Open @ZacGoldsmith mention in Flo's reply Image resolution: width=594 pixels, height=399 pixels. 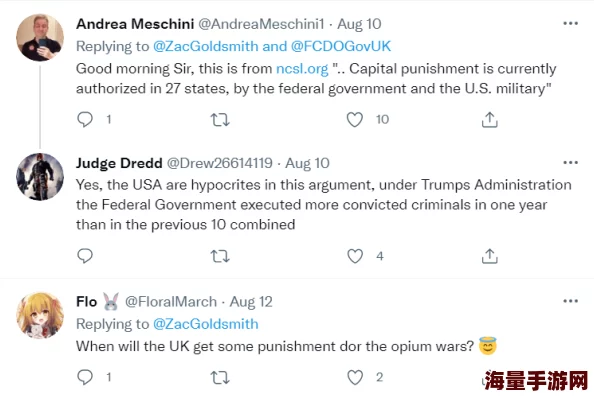(x=206, y=324)
